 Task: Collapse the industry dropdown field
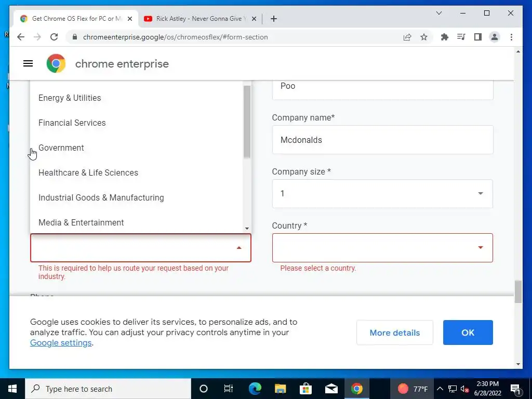click(x=140, y=248)
